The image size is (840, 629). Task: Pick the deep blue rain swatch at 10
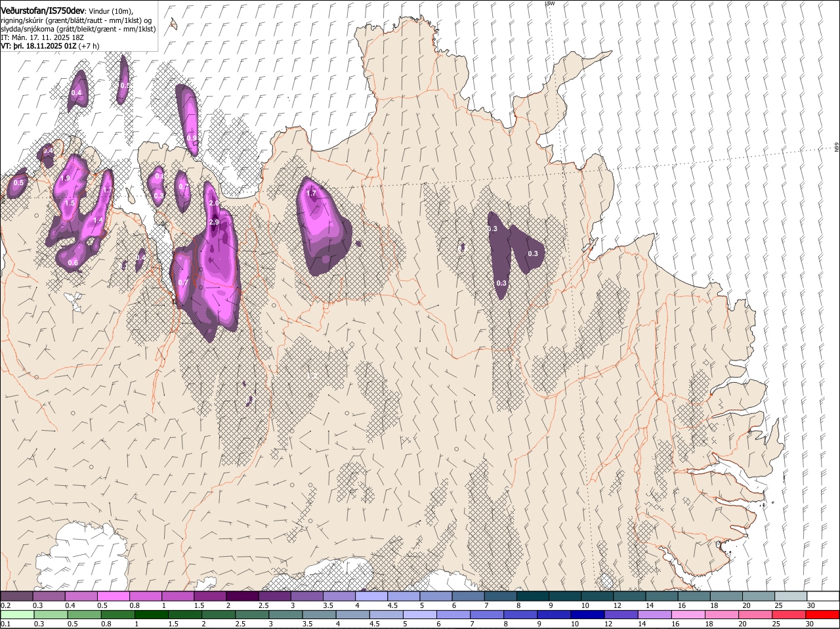[587, 615]
